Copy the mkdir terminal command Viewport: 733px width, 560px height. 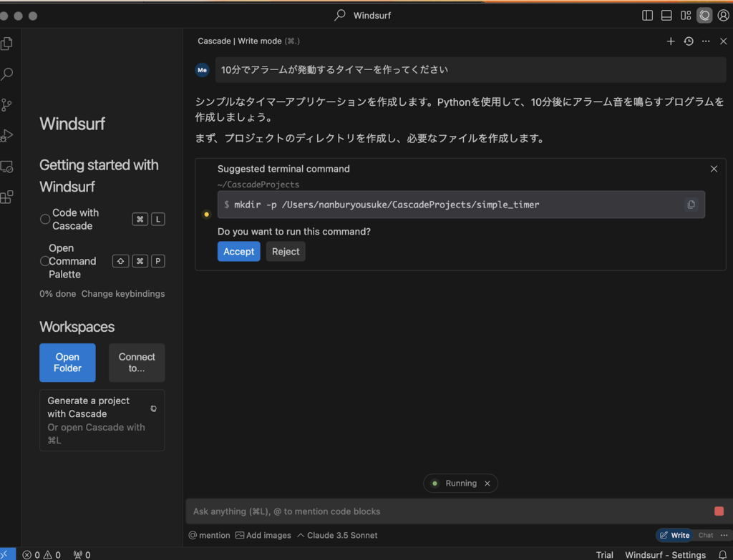coord(691,204)
